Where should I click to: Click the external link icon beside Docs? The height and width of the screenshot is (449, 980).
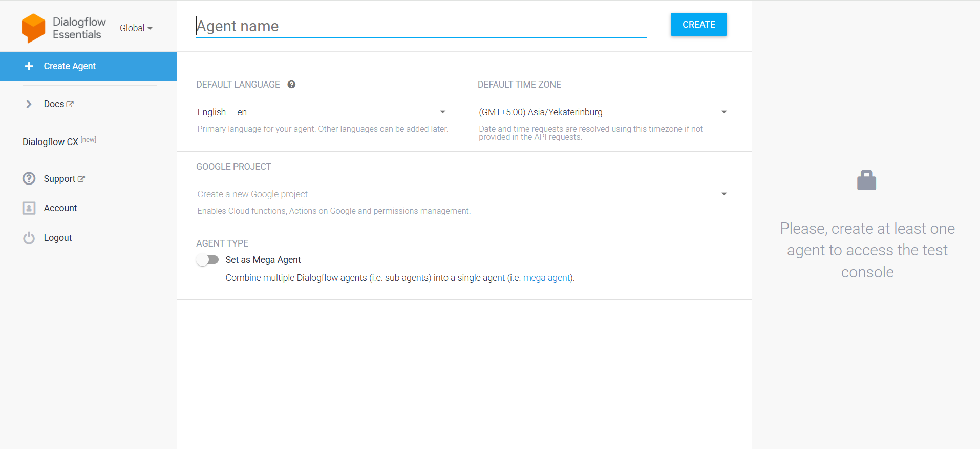pos(70,104)
